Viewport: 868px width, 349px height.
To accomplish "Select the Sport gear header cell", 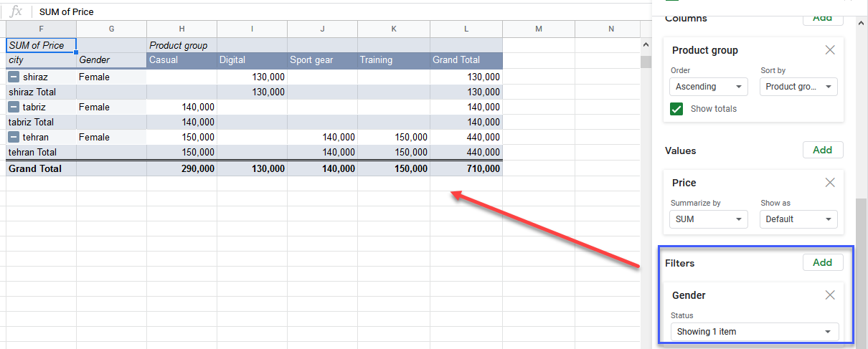I will click(x=322, y=60).
